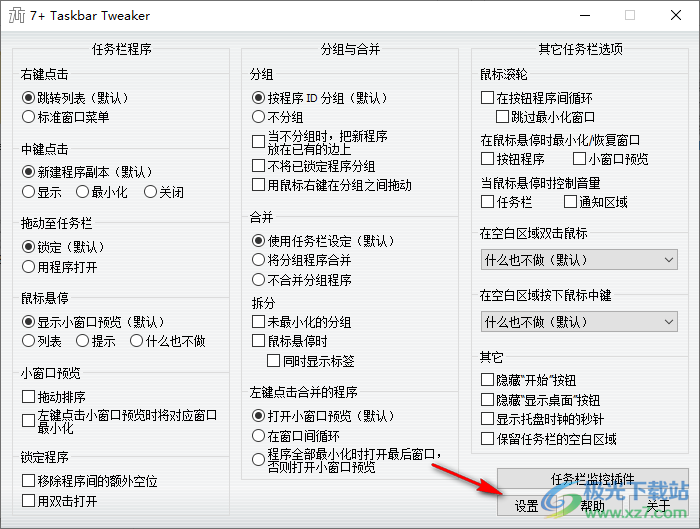Enable 移除程序间的额外空位 checkbox
Viewport: 700px width, 529px height.
point(28,481)
